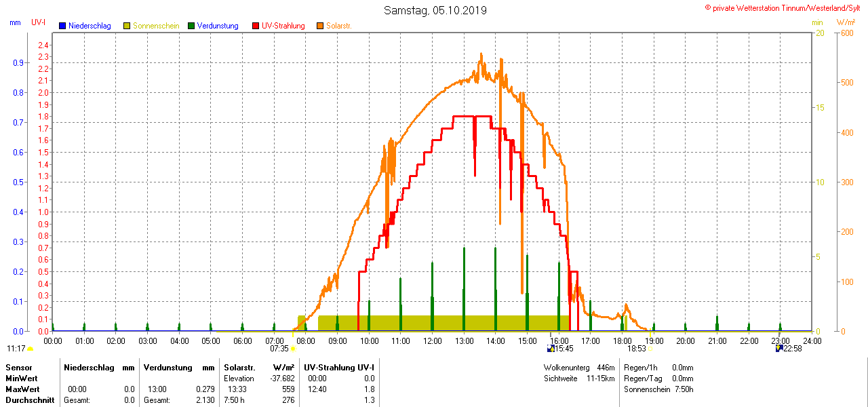Click the Niederschlag column header in table
The image size is (868, 407).
point(90,367)
